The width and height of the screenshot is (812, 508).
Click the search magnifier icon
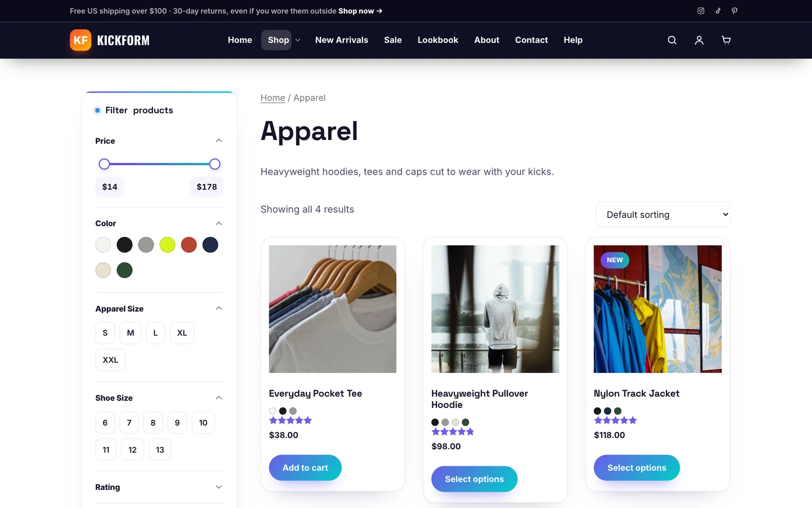point(672,40)
